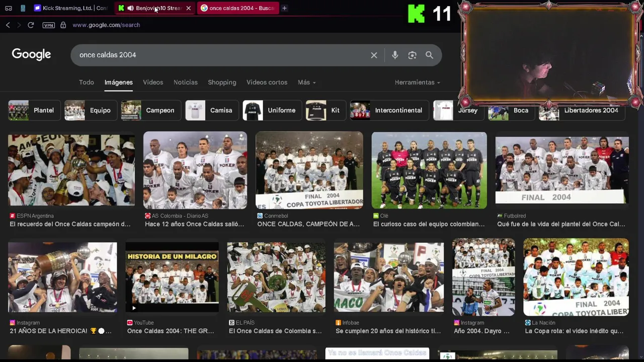Filter images by Libertadores 2004 chip
This screenshot has height=362, width=644.
pos(582,111)
